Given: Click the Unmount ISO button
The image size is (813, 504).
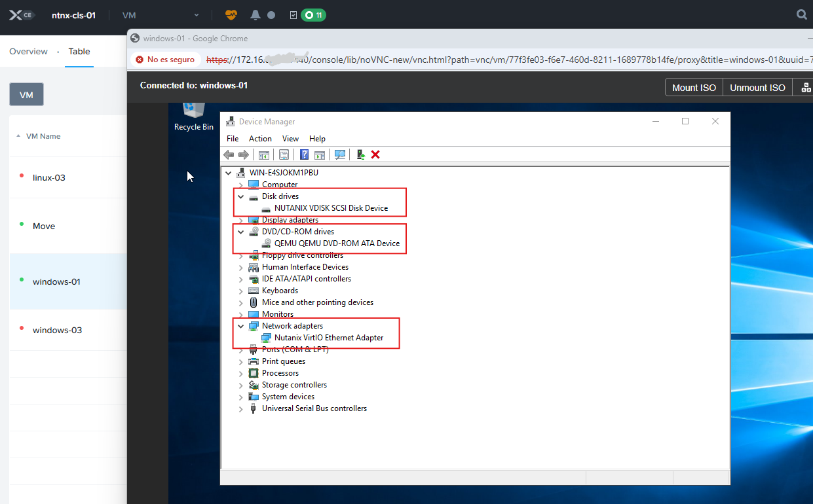Looking at the screenshot, I should [757, 88].
